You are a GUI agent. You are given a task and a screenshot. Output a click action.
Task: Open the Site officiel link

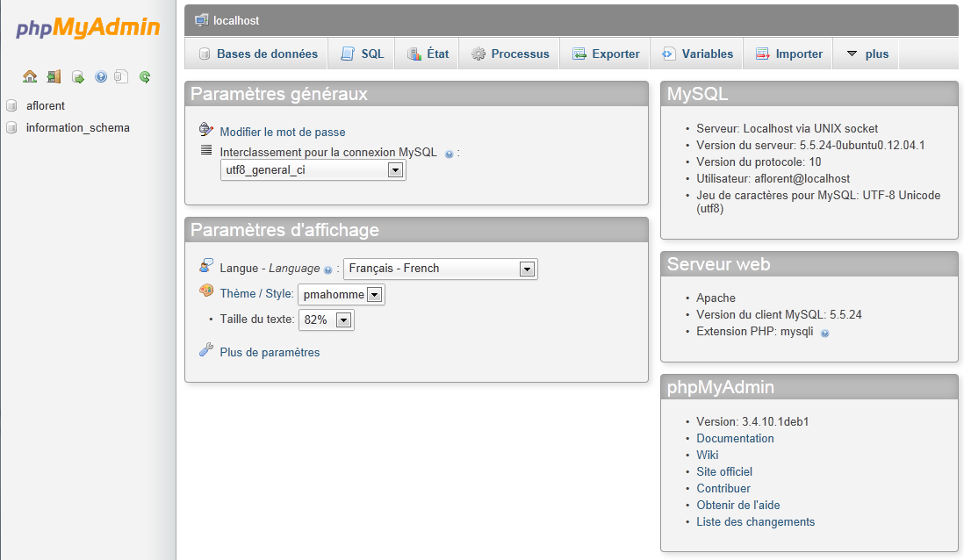click(x=724, y=471)
